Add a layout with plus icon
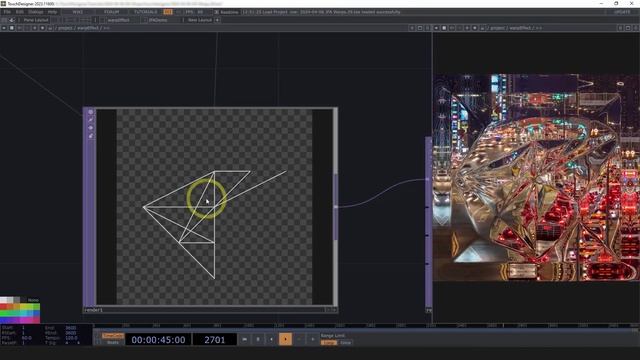 (218, 20)
